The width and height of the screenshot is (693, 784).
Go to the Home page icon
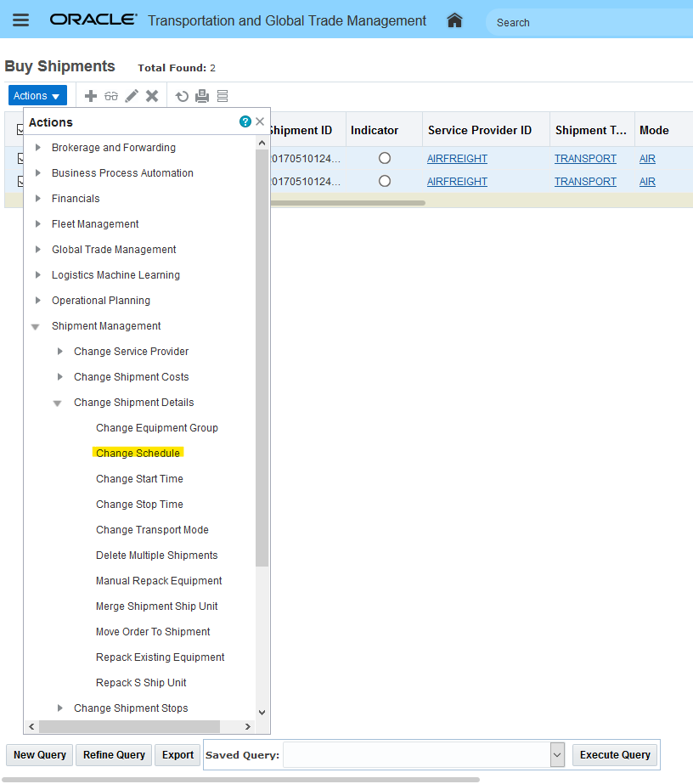pyautogui.click(x=454, y=20)
